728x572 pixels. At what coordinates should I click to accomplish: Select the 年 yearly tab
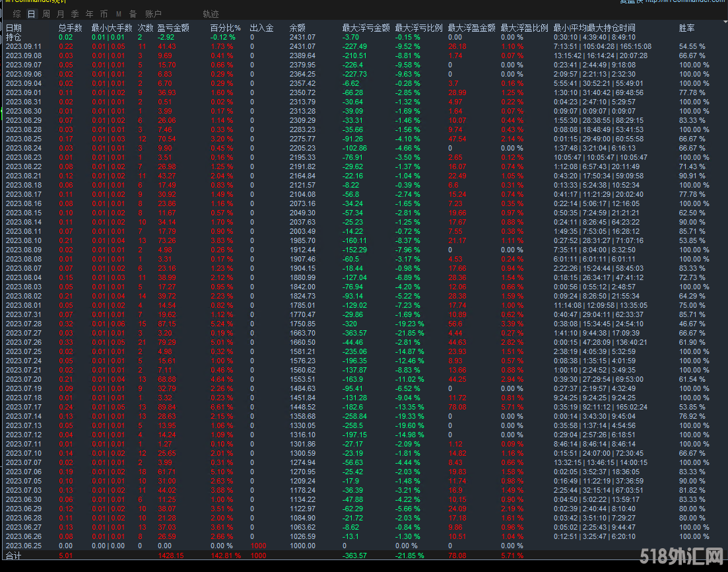[89, 14]
